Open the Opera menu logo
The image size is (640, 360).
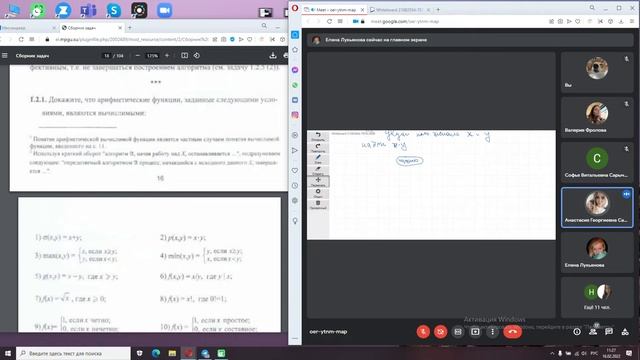tap(295, 8)
